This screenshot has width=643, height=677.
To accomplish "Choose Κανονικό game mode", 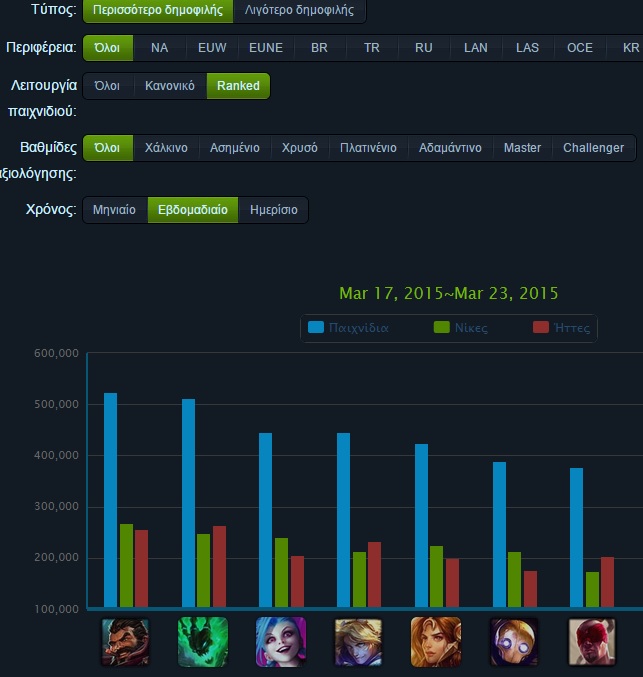I will [170, 86].
